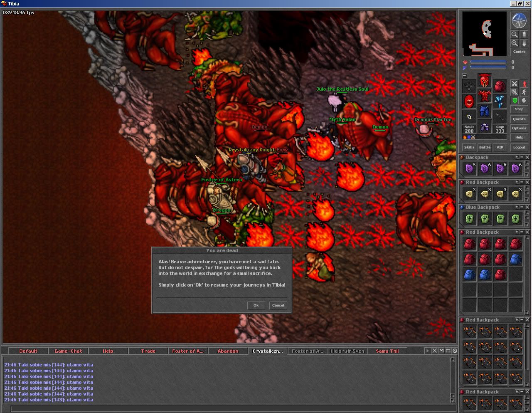
Task: Select first purple rune in Backpack
Action: [469, 168]
